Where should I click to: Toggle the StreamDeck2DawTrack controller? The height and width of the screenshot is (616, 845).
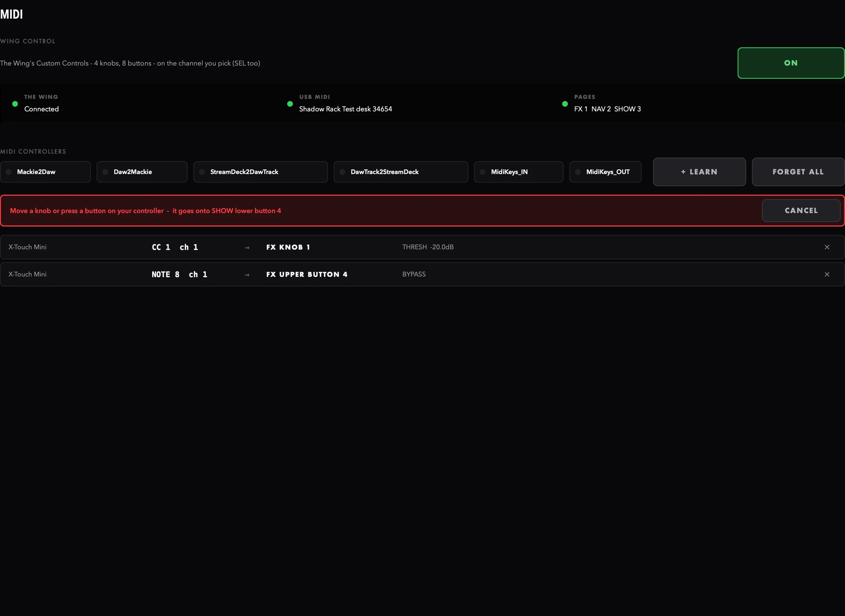(x=261, y=172)
